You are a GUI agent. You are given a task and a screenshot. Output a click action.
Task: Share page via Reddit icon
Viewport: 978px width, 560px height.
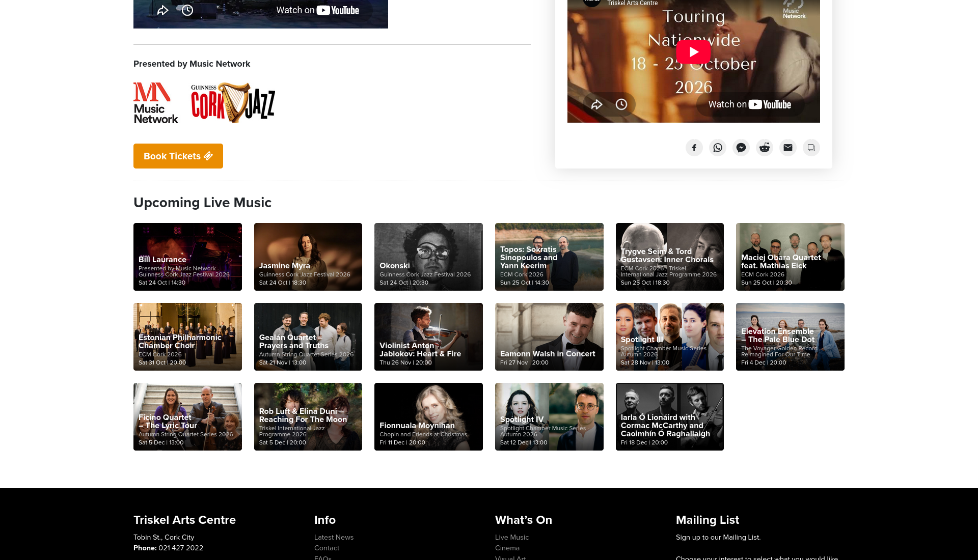pyautogui.click(x=764, y=148)
